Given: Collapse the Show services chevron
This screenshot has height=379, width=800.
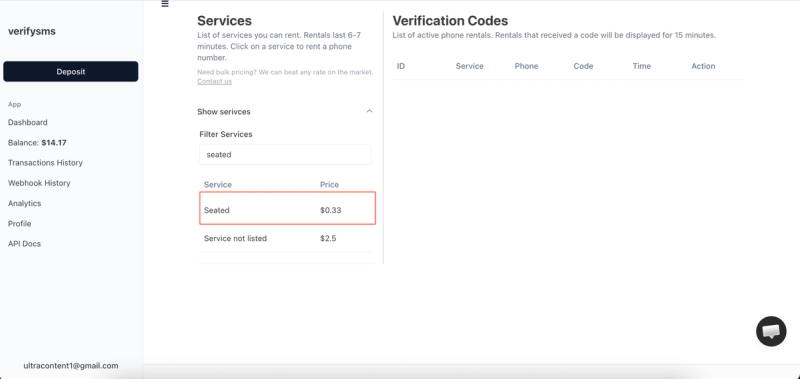Looking at the screenshot, I should coord(369,111).
